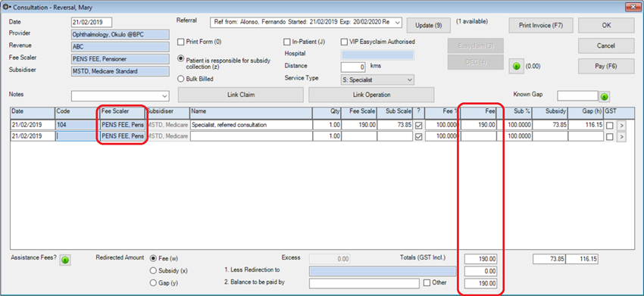This screenshot has height=296, width=644.
Task: Click the Totals (GST Incl.) fee field
Action: point(481,259)
